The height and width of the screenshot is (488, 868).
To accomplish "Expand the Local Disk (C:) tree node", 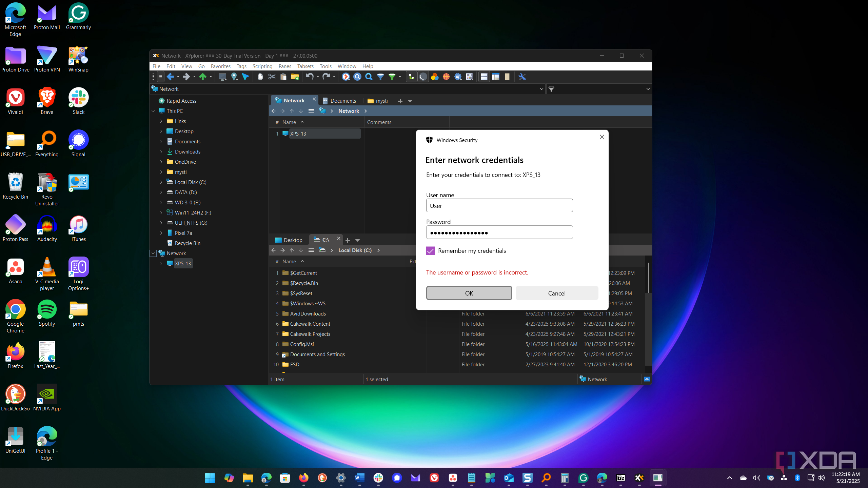I will point(161,182).
